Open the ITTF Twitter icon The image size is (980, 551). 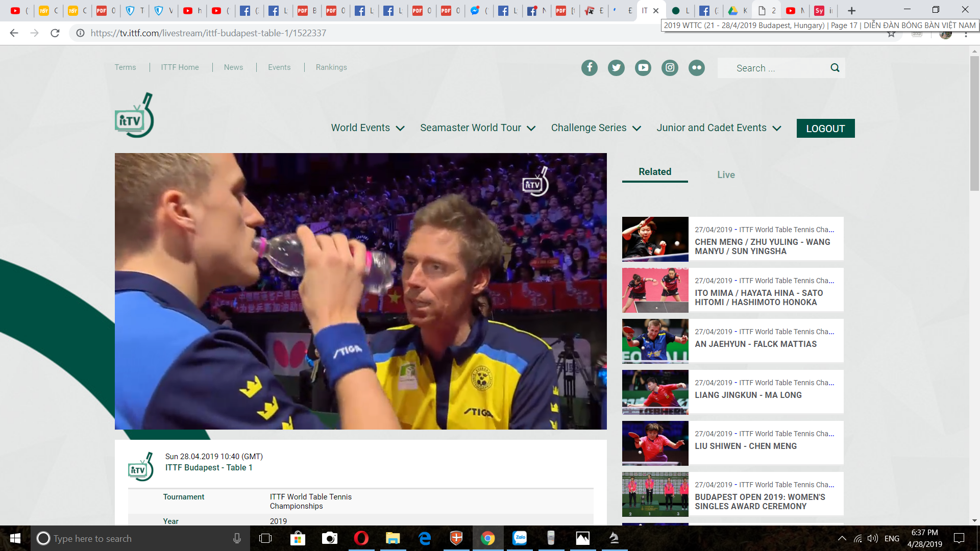pyautogui.click(x=616, y=68)
